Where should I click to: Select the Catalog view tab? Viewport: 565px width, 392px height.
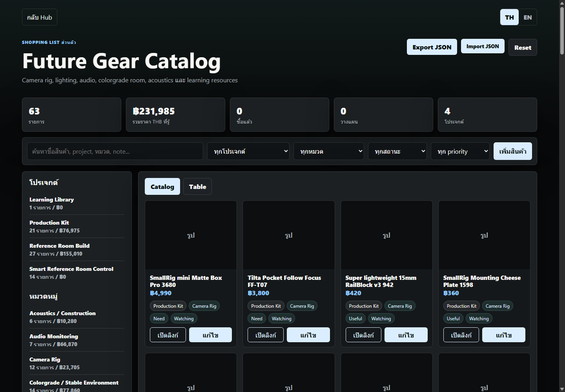pos(162,187)
